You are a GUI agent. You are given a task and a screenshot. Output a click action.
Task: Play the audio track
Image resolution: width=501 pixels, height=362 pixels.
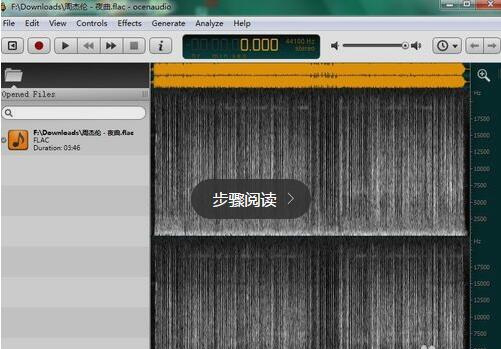click(x=65, y=46)
